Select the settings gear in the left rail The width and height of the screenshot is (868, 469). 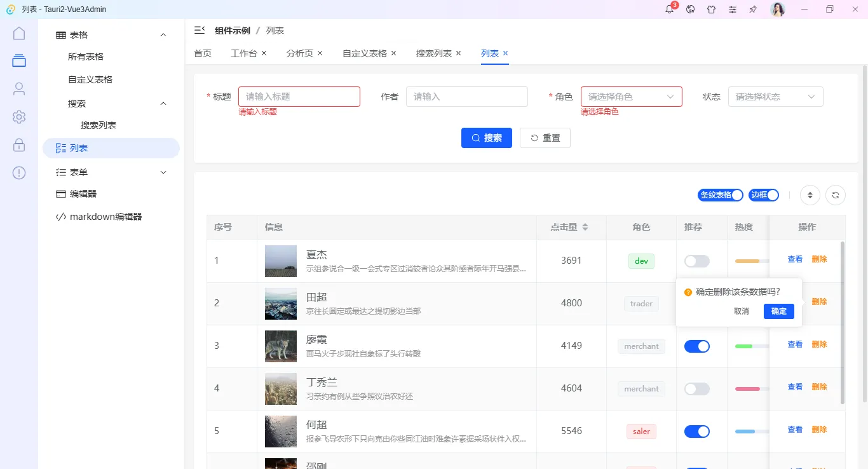point(18,117)
